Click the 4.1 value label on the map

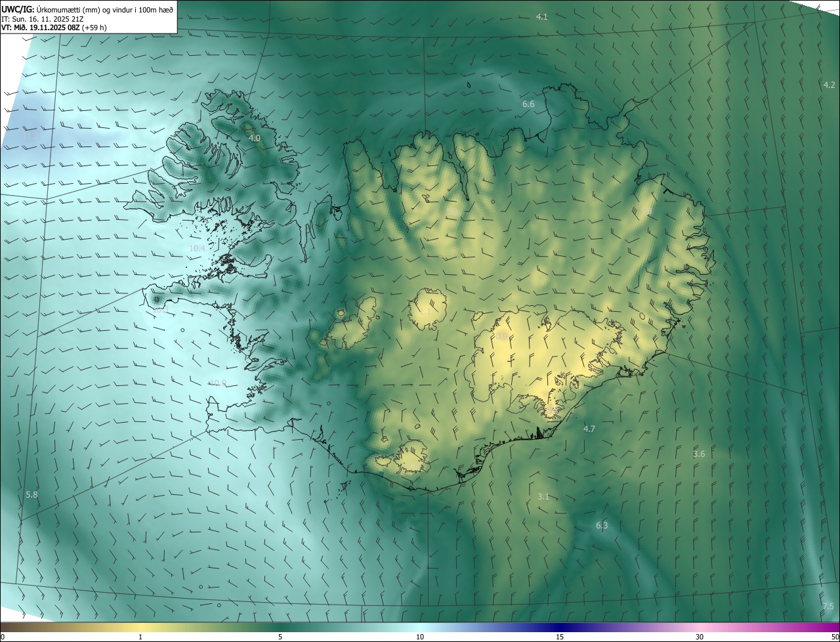click(x=541, y=16)
